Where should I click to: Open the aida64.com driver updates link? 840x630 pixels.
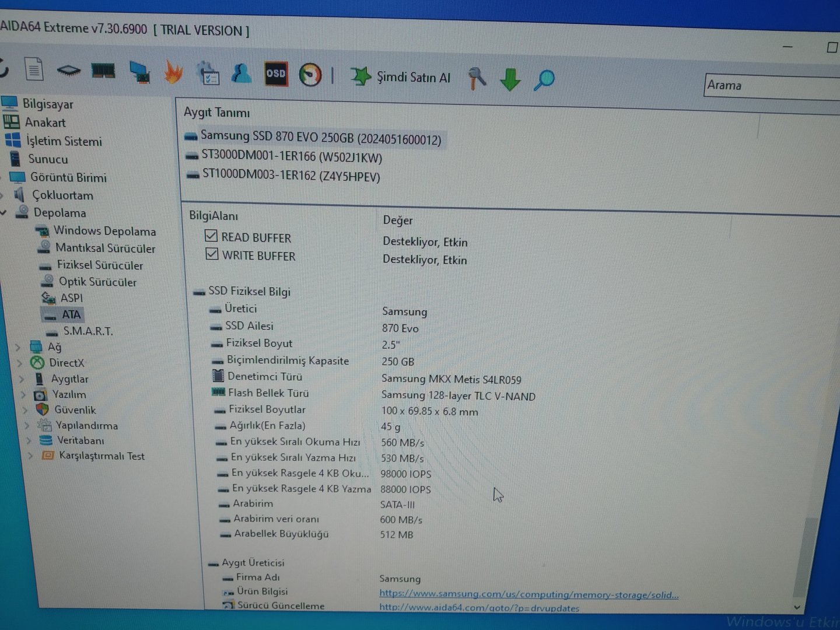pyautogui.click(x=479, y=607)
